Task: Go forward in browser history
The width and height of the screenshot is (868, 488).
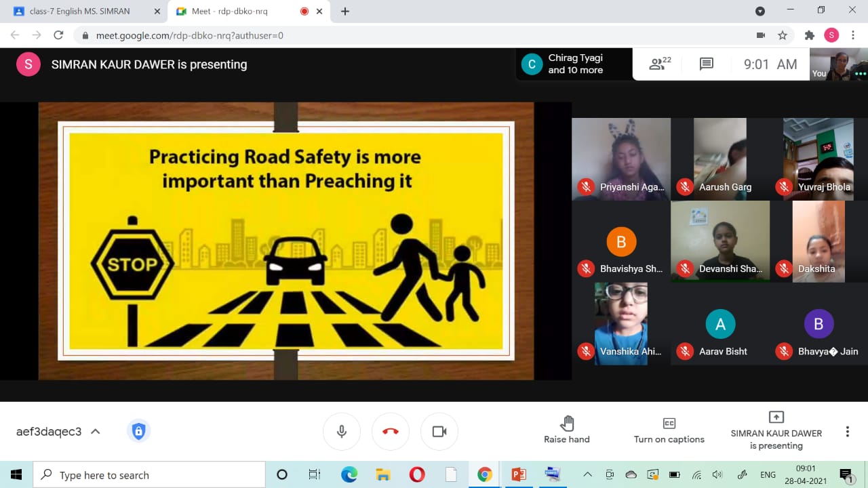Action: [37, 35]
